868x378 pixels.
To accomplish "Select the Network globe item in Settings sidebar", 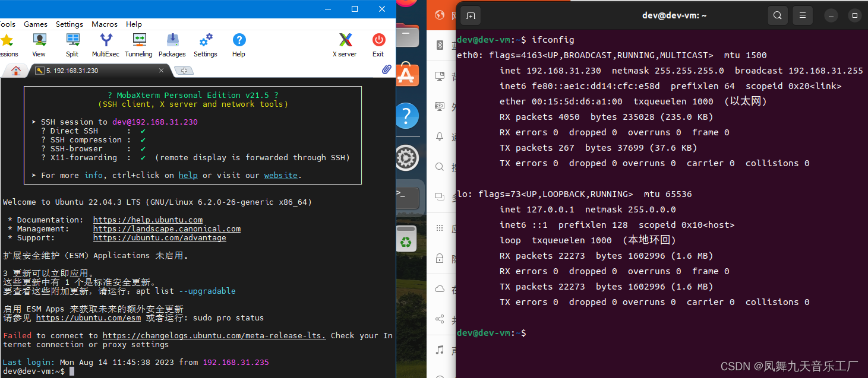I will tap(440, 15).
